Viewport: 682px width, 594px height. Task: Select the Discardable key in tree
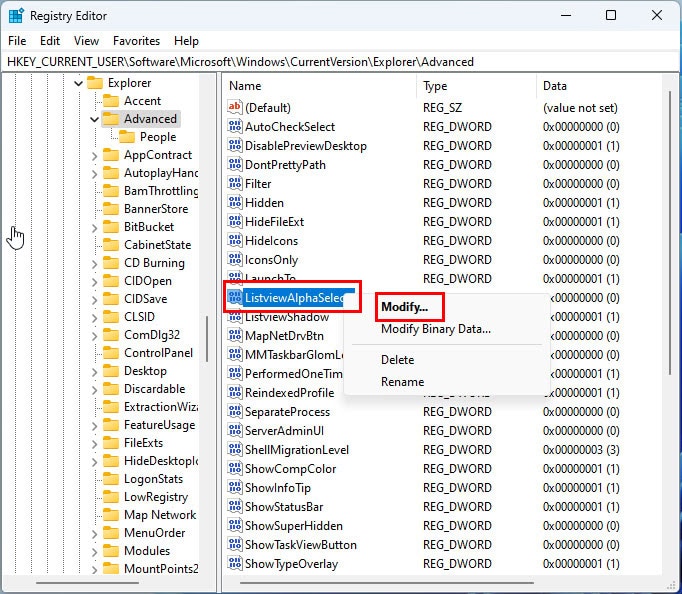pos(154,389)
